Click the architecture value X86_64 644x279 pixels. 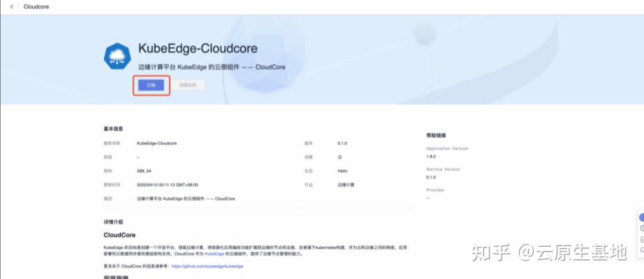[x=144, y=171]
